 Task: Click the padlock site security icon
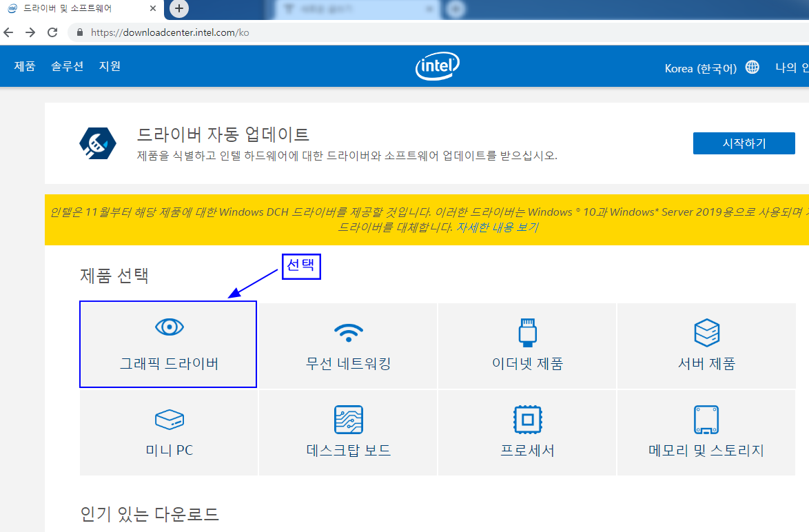coord(79,32)
